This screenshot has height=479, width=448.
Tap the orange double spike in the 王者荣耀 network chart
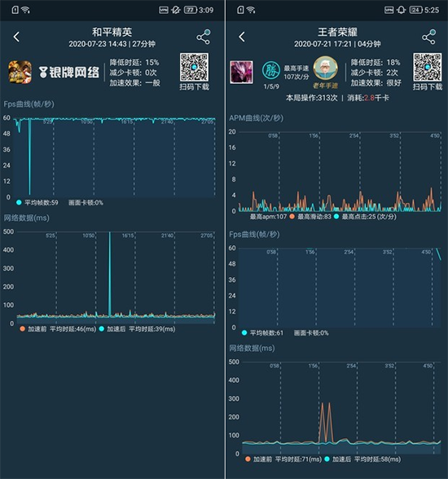point(326,423)
